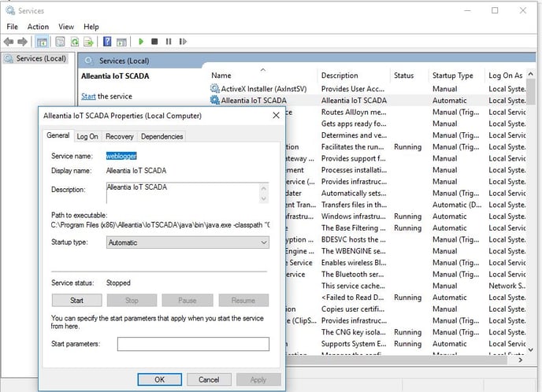Open the Startup type dropdown
The width and height of the screenshot is (542, 392).
point(187,242)
